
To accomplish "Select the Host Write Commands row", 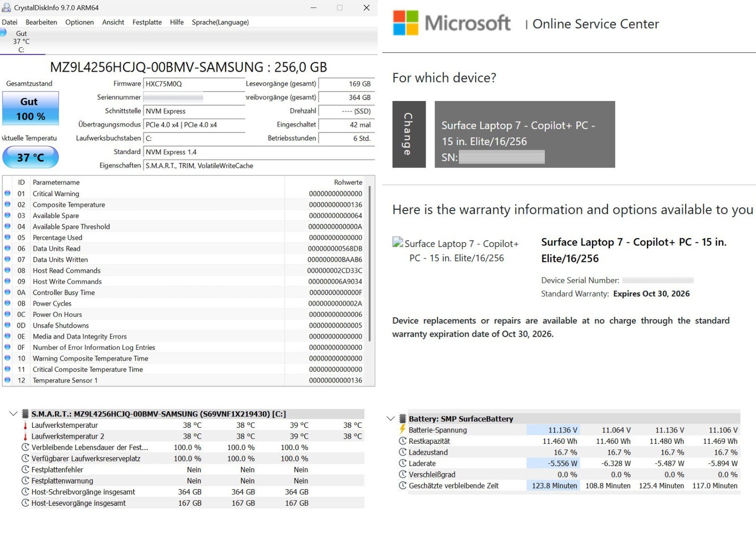I will coord(184,281).
